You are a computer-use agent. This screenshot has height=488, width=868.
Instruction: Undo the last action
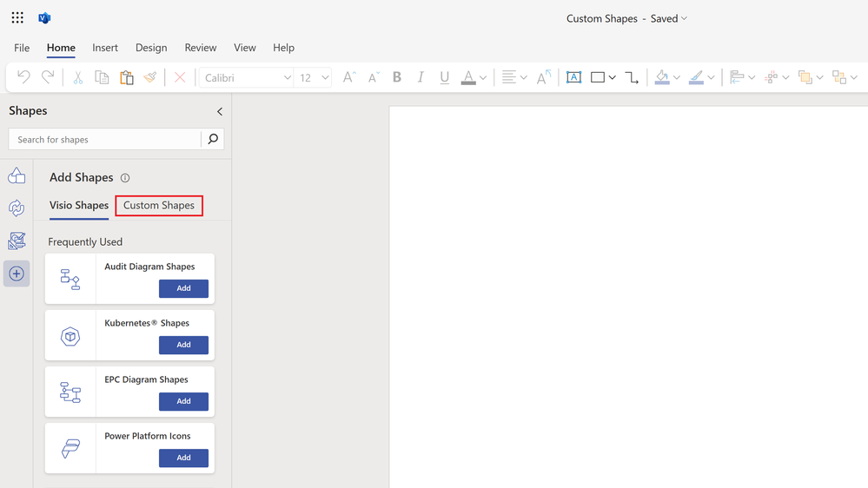point(23,77)
